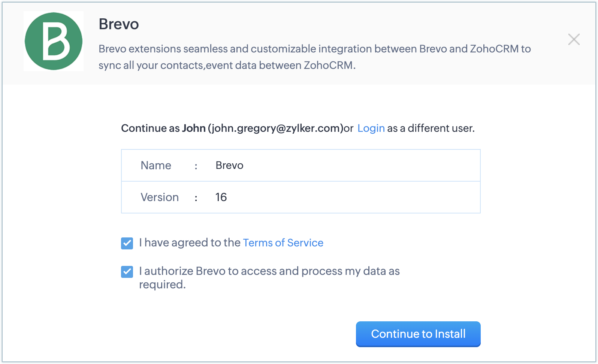Open the Terms of Service link
This screenshot has width=598, height=364.
point(283,243)
